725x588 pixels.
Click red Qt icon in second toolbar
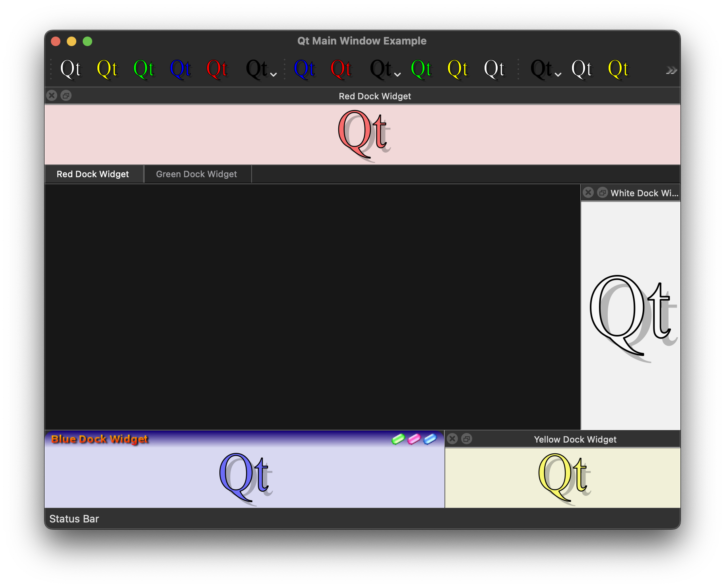pos(341,69)
